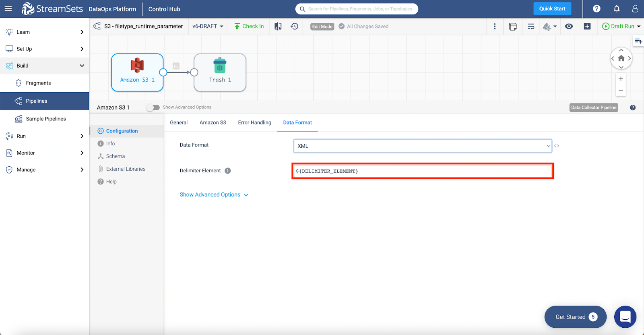Open the stage library panel icon
Screen dimensions: 644x335
[638, 41]
